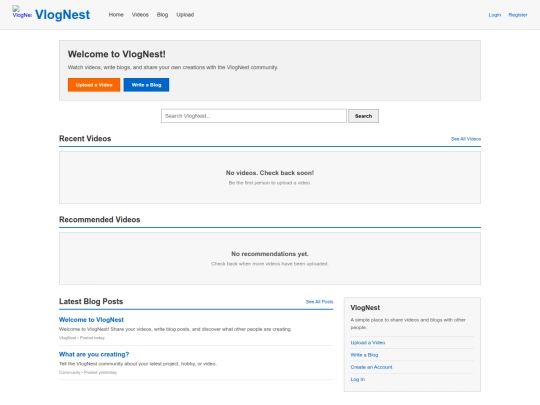Click the VlogNest logo image in header
Viewport: 540px width, 405px height.
pos(22,12)
